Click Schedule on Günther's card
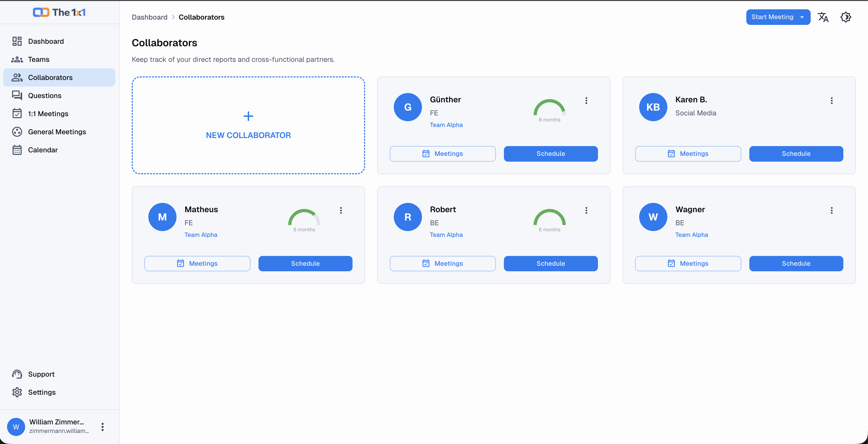 tap(550, 154)
